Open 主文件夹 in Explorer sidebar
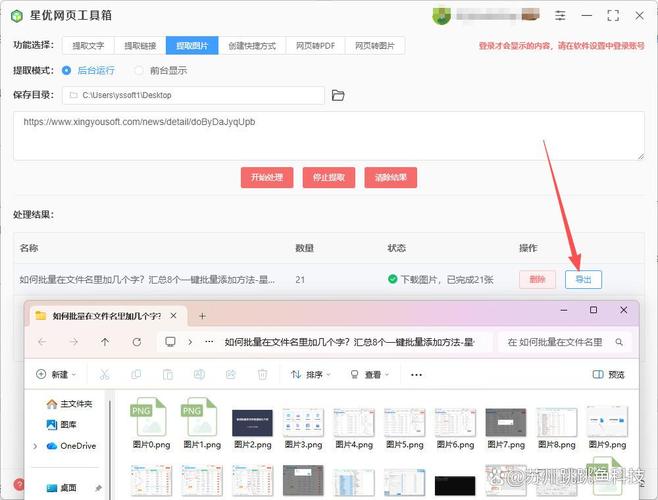The height and width of the screenshot is (500, 658). tap(69, 404)
